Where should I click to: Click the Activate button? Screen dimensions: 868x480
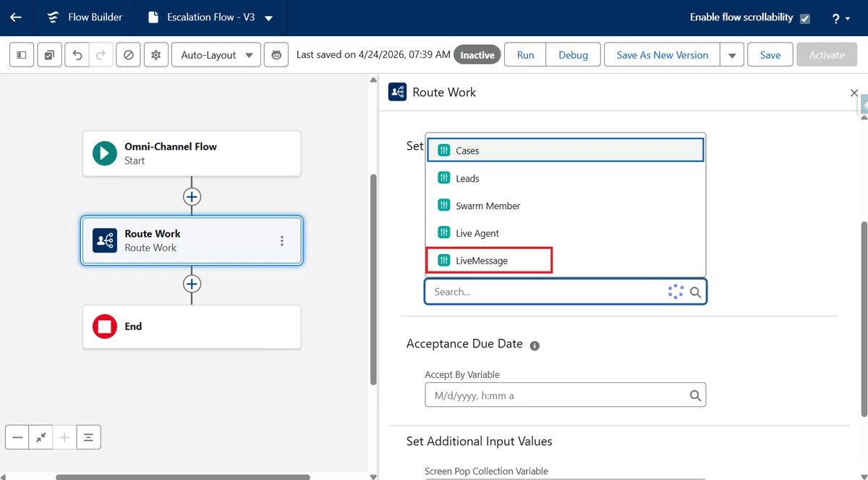(827, 55)
